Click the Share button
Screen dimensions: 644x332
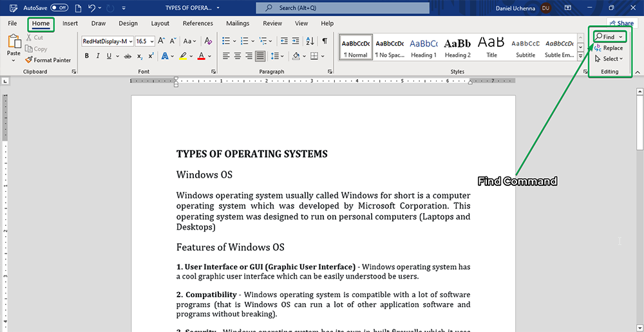621,23
